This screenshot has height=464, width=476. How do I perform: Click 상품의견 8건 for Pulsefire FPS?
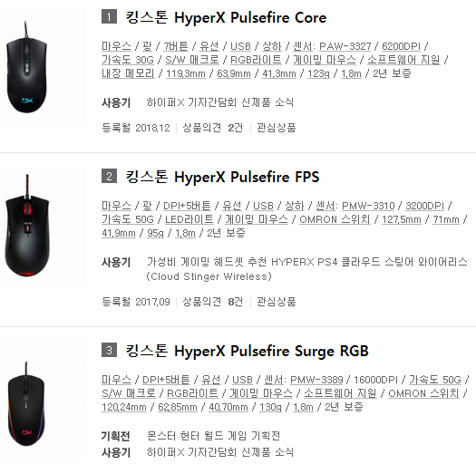click(212, 302)
